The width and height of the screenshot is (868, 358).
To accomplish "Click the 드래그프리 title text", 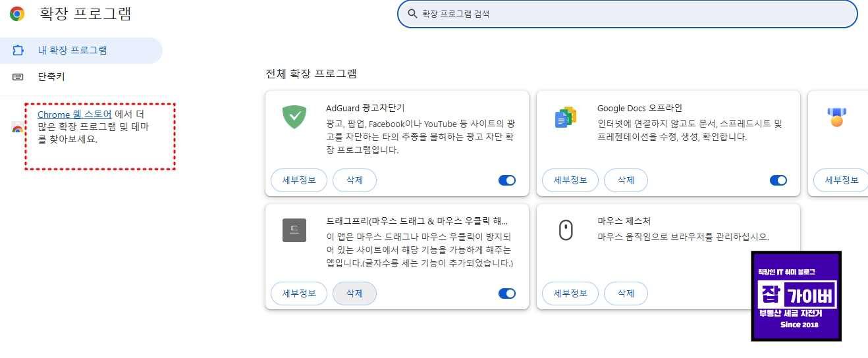I will point(417,221).
